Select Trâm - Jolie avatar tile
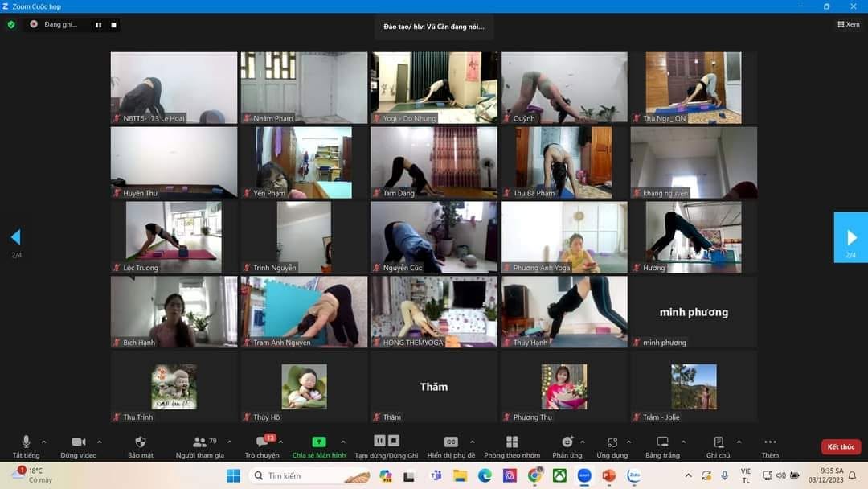868x489 pixels. point(694,387)
